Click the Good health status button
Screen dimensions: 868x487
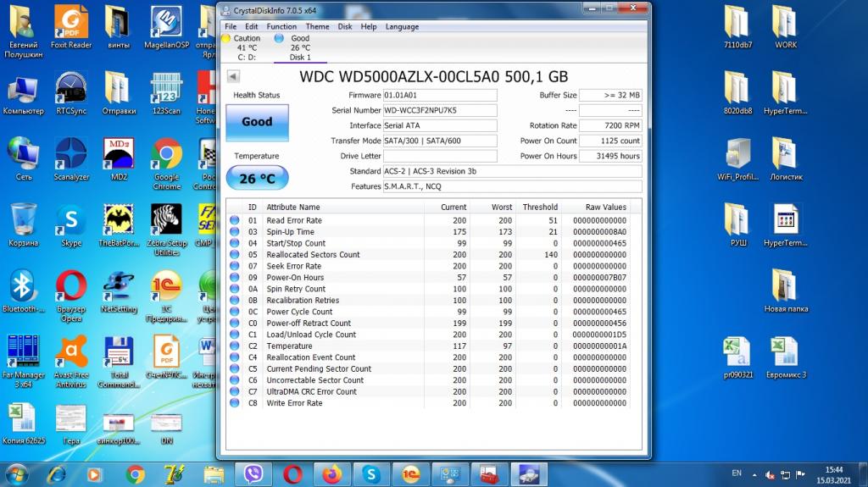pos(257,122)
